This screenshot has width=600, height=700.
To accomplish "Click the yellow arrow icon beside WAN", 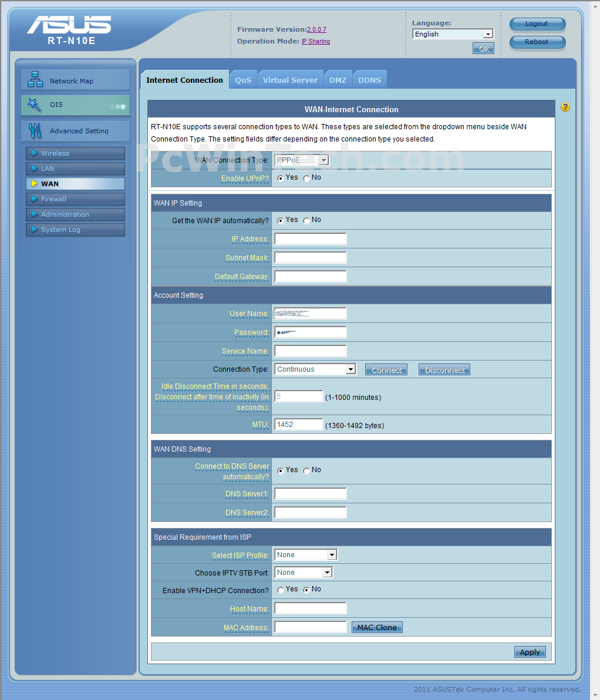I will click(x=34, y=183).
